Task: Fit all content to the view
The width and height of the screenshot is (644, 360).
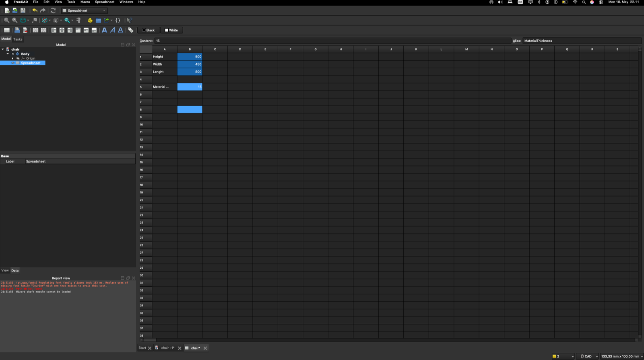Action: point(7,20)
